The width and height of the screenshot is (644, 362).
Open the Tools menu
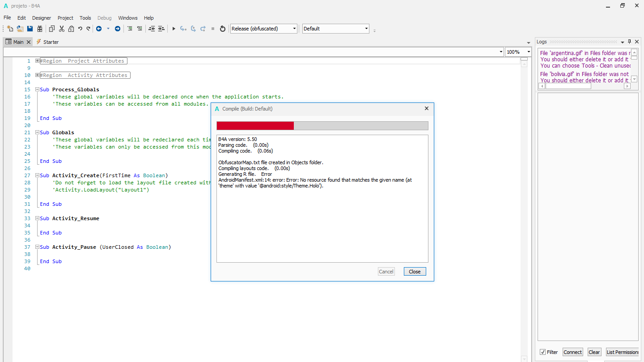85,18
